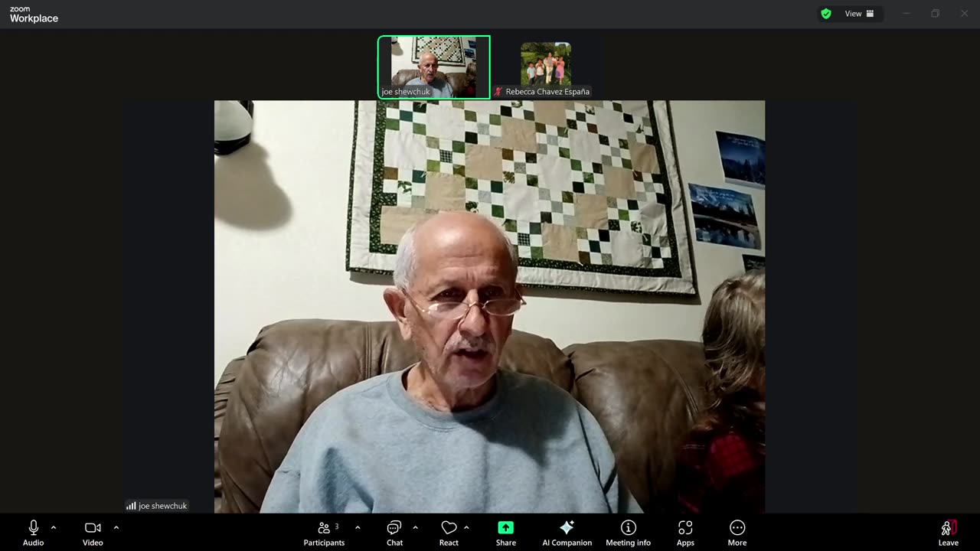Click signal bars icon near joe shewchuk
The width and height of the screenshot is (980, 551).
tap(131, 506)
